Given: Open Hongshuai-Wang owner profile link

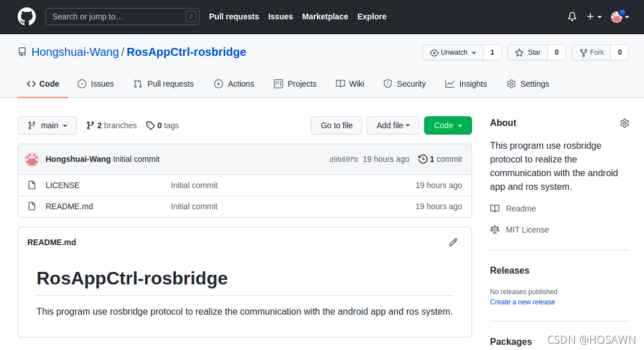Looking at the screenshot, I should point(75,52).
